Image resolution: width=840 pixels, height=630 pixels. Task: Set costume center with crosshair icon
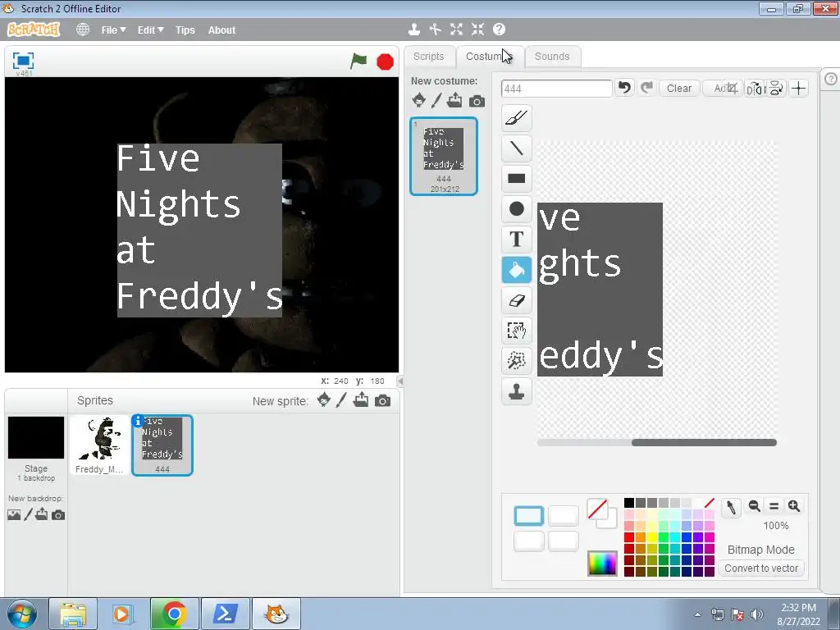tap(799, 89)
